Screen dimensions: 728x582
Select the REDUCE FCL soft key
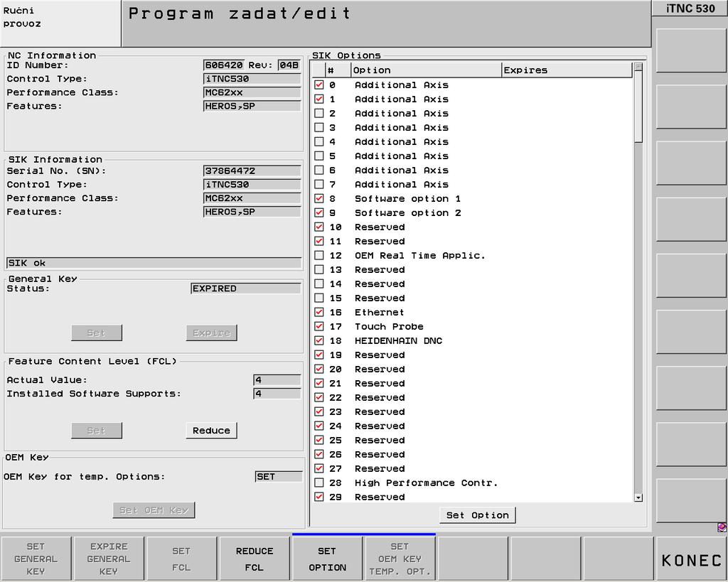(x=255, y=559)
